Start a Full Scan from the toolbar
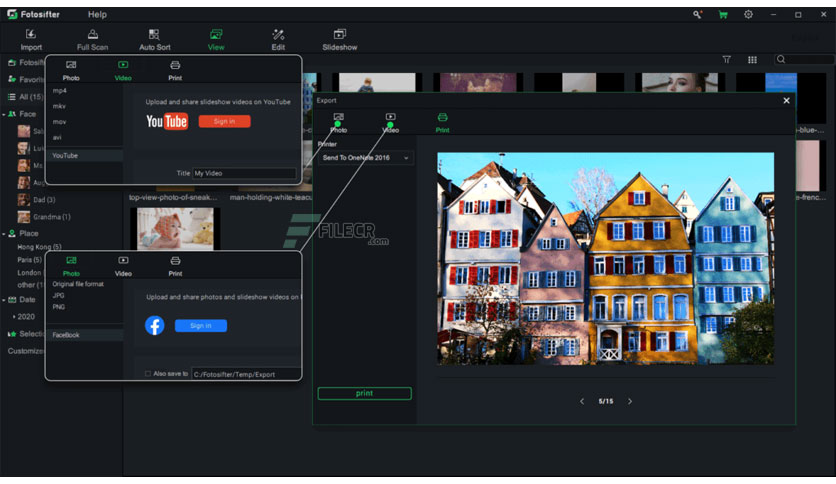The width and height of the screenshot is (836, 484). [92, 40]
